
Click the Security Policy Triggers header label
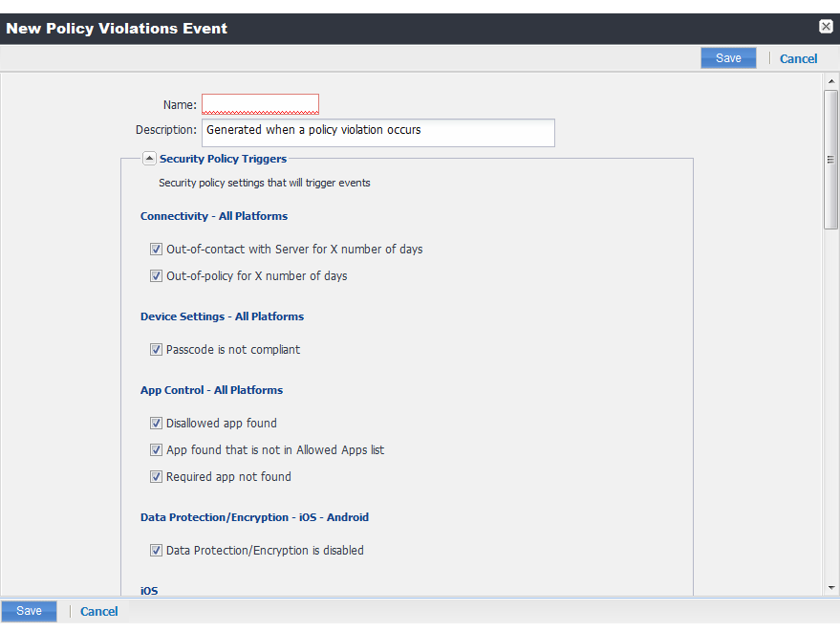pyautogui.click(x=223, y=158)
